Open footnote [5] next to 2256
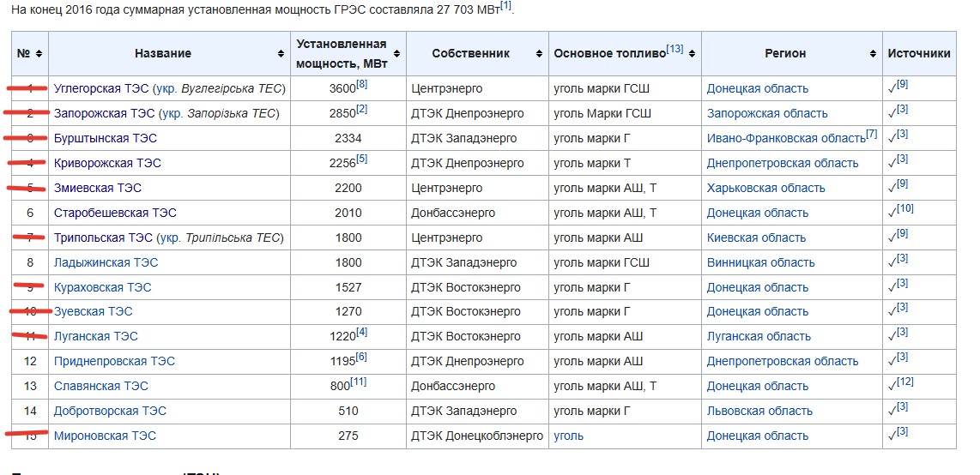980x475 pixels. click(x=362, y=159)
